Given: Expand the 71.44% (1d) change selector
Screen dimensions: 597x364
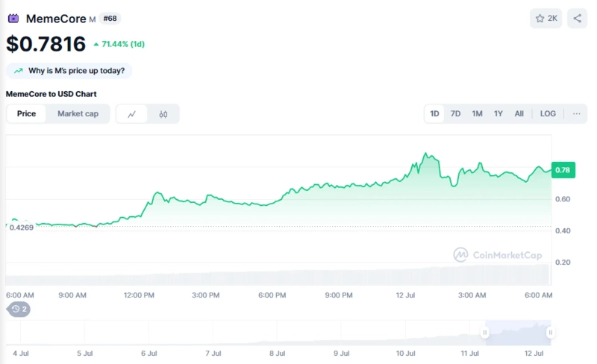Looking at the screenshot, I should [119, 44].
